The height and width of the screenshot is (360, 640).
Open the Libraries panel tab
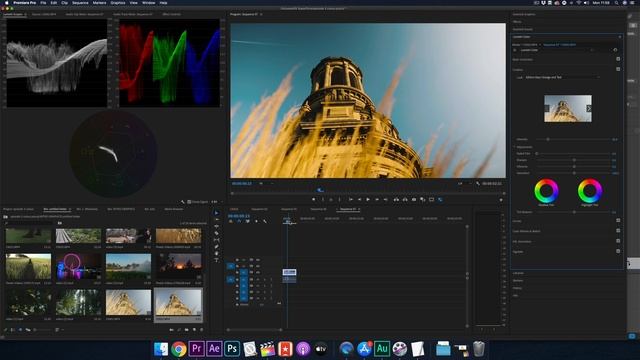coord(518,273)
